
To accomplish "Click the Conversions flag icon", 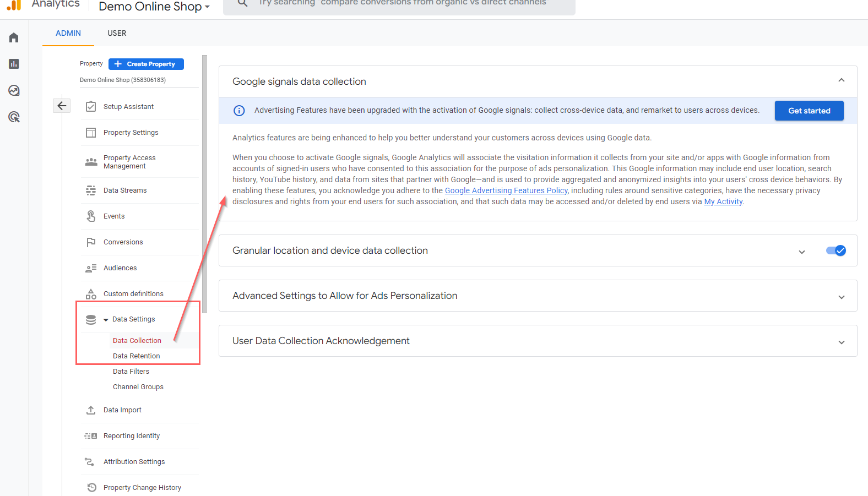I will tap(91, 242).
